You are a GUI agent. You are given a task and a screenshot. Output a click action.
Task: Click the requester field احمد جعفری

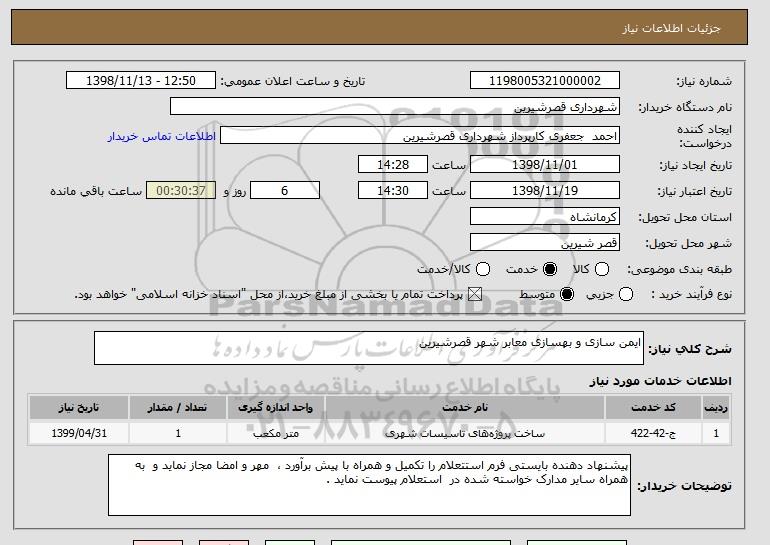(x=420, y=136)
